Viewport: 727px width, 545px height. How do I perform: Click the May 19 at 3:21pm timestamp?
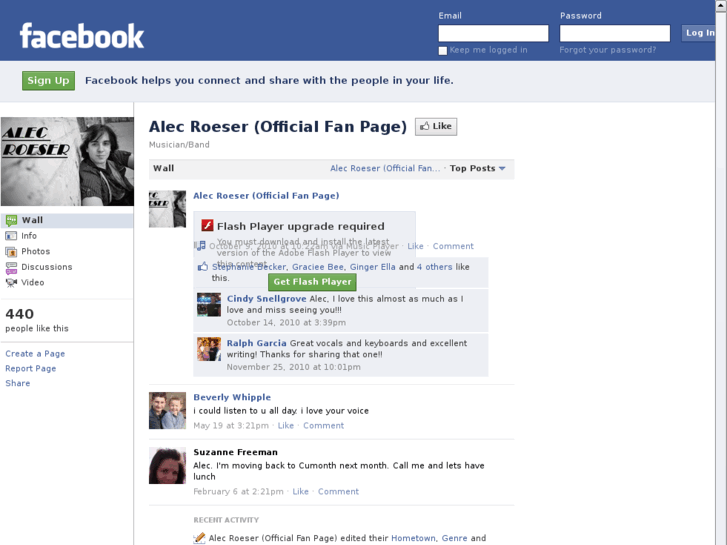231,425
